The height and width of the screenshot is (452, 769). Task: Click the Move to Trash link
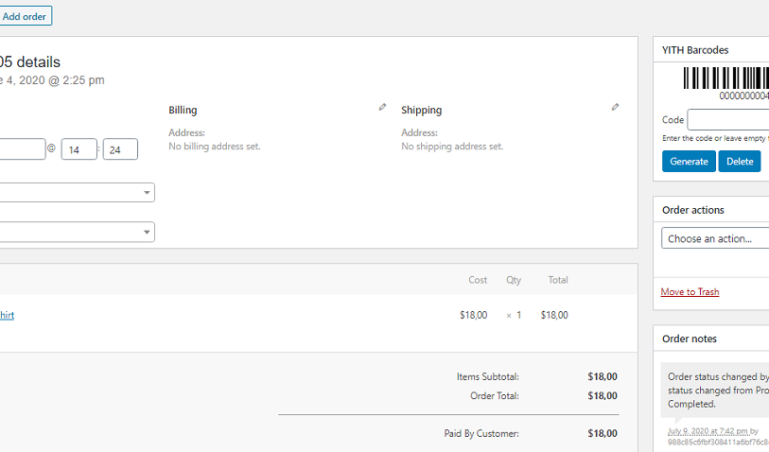point(689,292)
